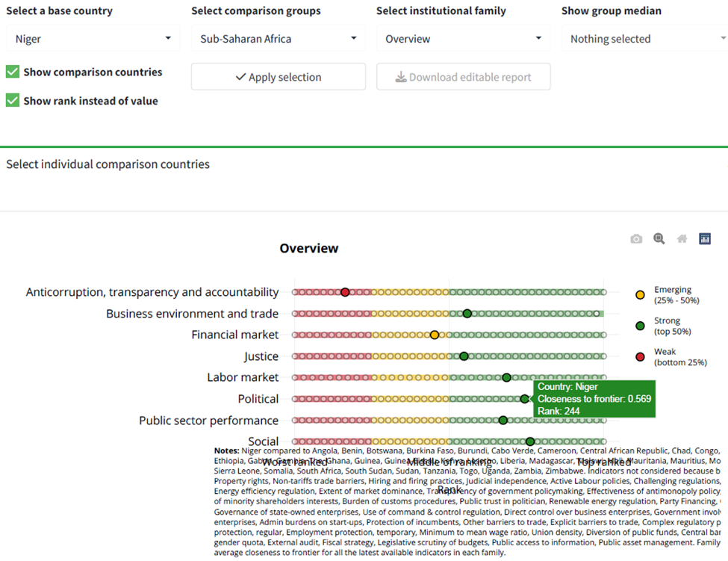This screenshot has height=561, width=728.
Task: Open the institutional family dropdown labeled Overview
Action: pyautogui.click(x=463, y=38)
